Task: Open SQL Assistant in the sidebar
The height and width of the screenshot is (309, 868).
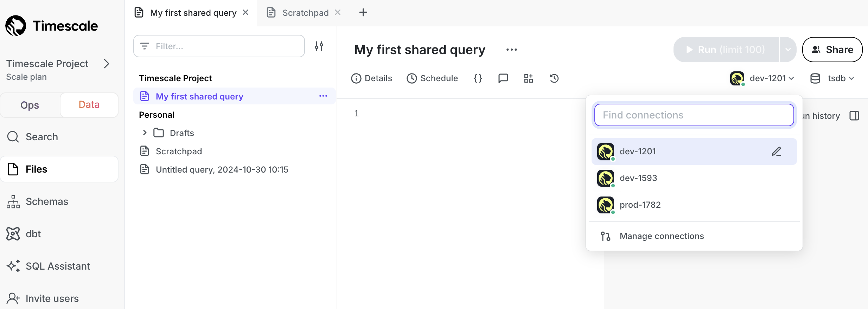Action: pyautogui.click(x=59, y=266)
